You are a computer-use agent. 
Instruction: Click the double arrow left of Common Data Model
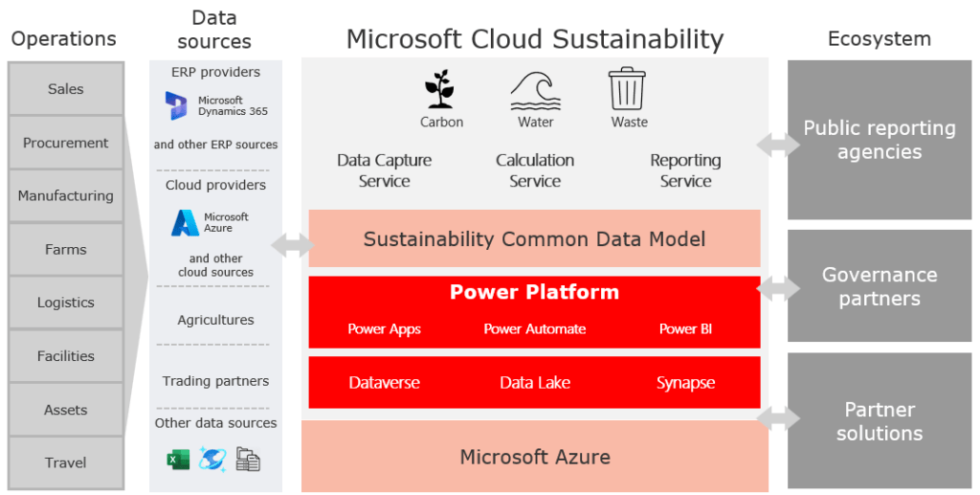292,246
